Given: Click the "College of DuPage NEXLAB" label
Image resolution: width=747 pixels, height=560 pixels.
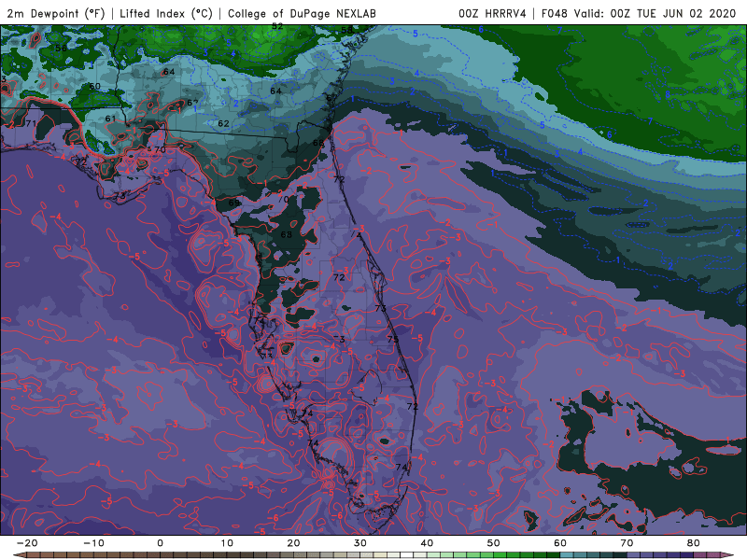Looking at the screenshot, I should [302, 13].
